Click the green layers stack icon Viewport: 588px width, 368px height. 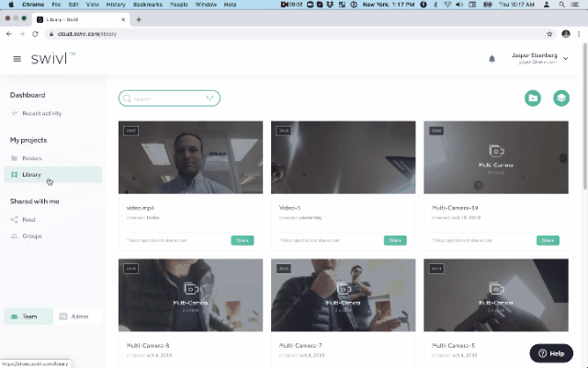coord(560,98)
